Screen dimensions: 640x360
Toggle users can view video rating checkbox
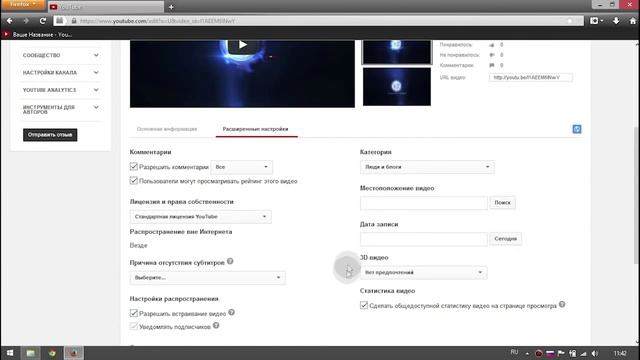133,180
